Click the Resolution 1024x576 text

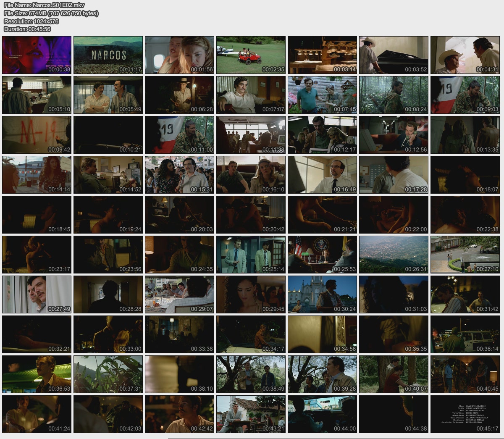[x=31, y=21]
